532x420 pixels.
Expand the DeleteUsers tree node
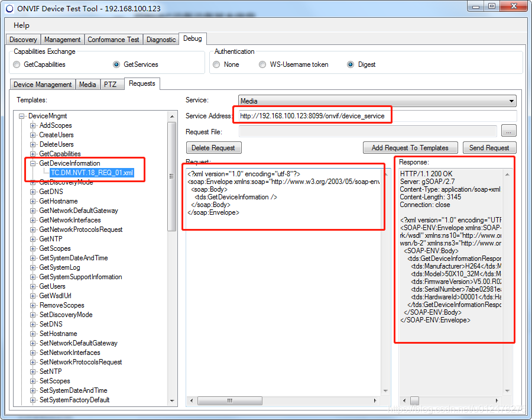click(x=33, y=145)
